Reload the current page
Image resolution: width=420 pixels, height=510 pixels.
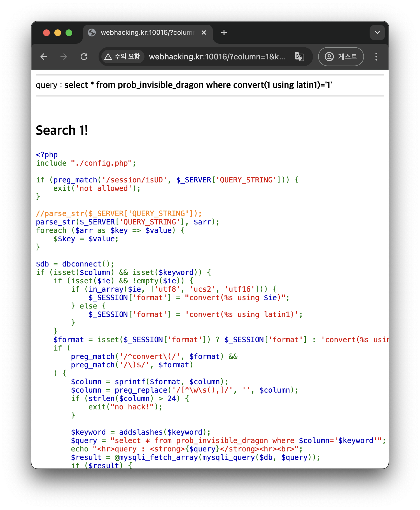pyautogui.click(x=84, y=57)
